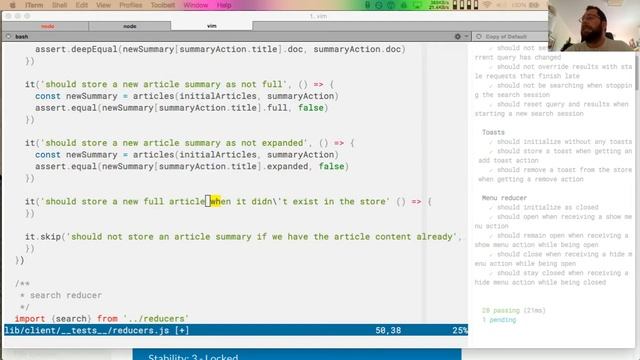Click the scrollbar of the test output pane

[x=637, y=73]
